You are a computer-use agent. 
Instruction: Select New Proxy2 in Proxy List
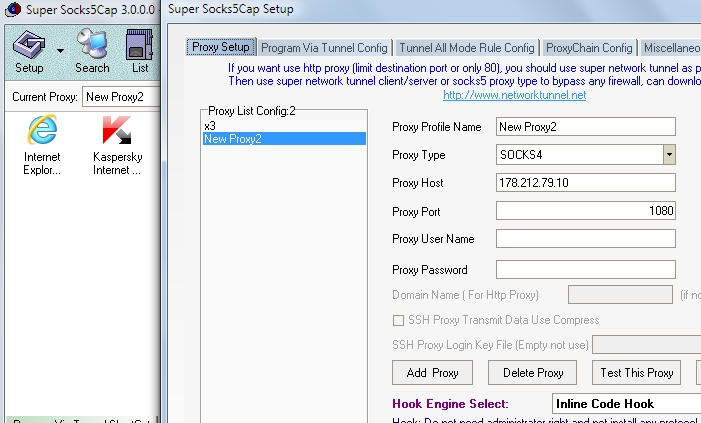tap(284, 139)
